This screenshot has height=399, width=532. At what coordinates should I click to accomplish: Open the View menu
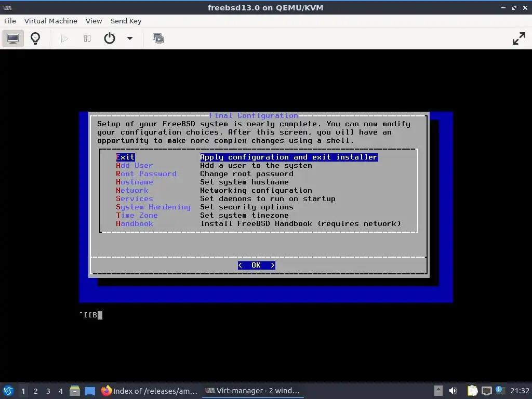(94, 21)
